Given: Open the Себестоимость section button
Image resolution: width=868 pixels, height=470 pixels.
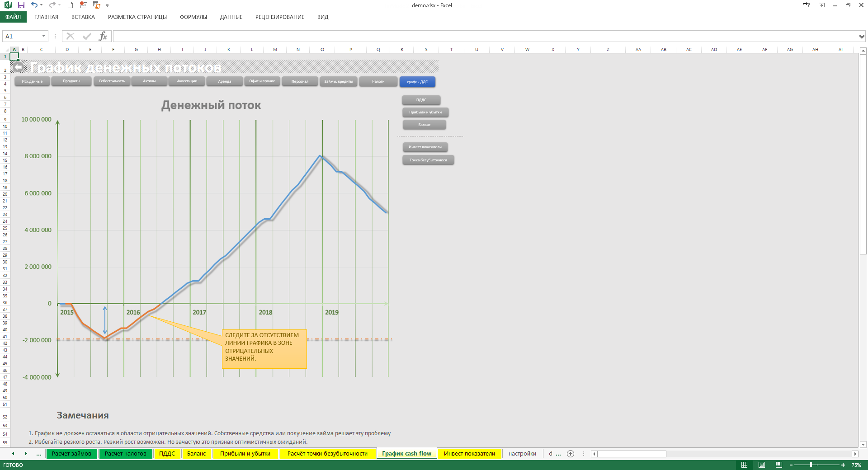Looking at the screenshot, I should [x=112, y=81].
